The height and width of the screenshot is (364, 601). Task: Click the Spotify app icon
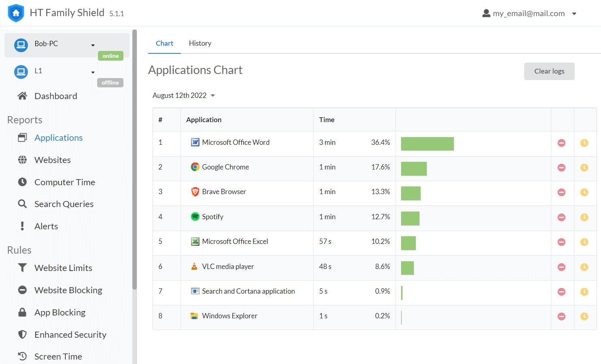tap(195, 217)
